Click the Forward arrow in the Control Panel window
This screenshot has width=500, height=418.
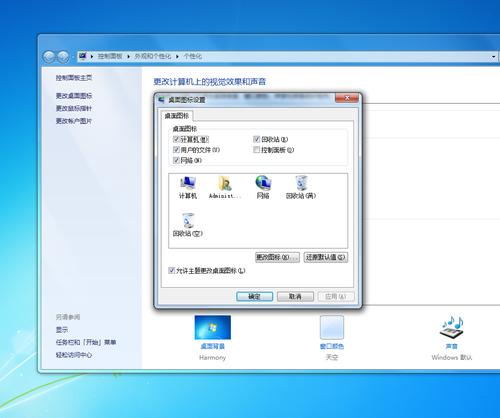pos(63,57)
